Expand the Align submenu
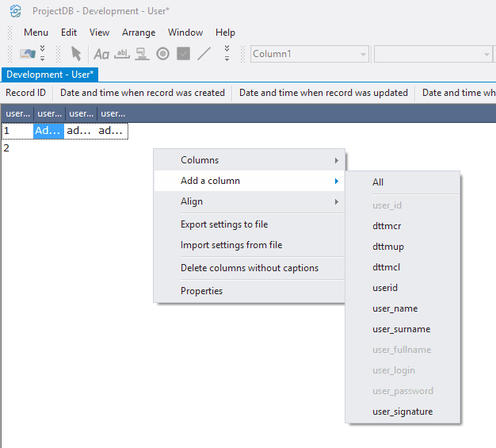The height and width of the screenshot is (448, 496). click(249, 201)
